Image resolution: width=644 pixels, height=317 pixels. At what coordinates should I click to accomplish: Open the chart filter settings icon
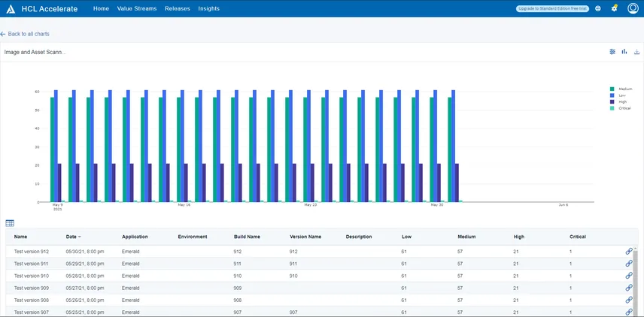pyautogui.click(x=612, y=52)
